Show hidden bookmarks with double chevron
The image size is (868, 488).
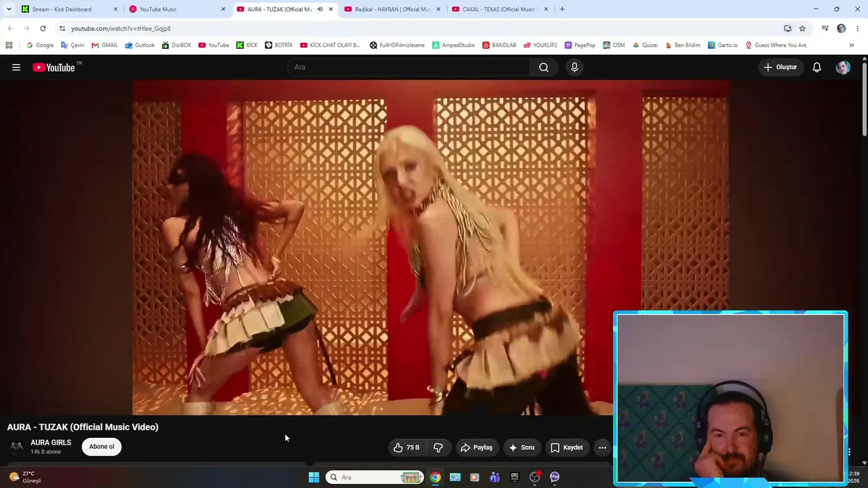(851, 45)
